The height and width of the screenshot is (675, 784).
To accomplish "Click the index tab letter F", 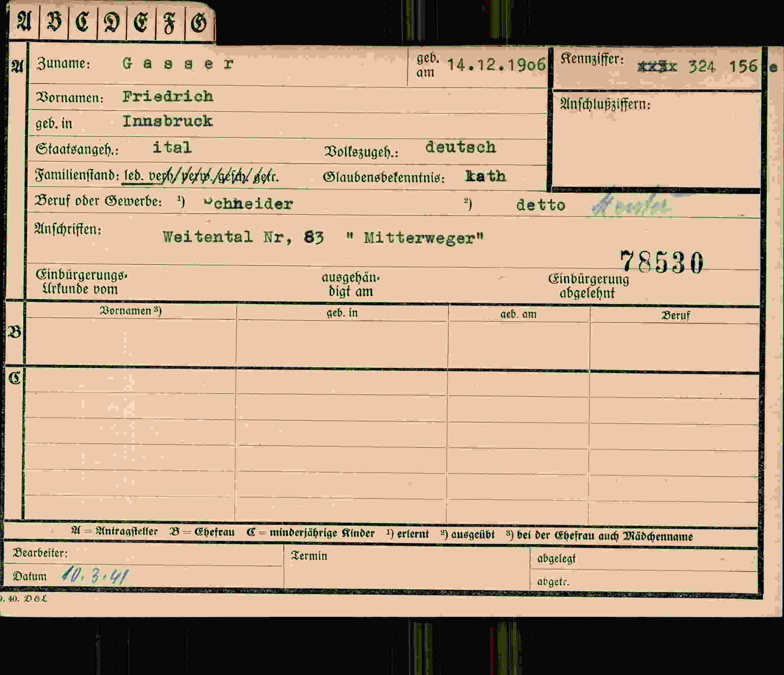I will coord(170,23).
